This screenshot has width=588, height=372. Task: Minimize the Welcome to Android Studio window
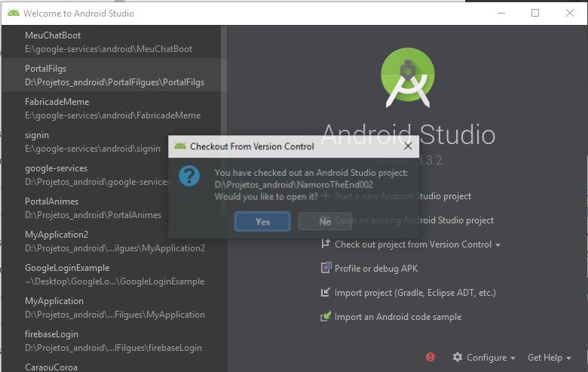(501, 13)
